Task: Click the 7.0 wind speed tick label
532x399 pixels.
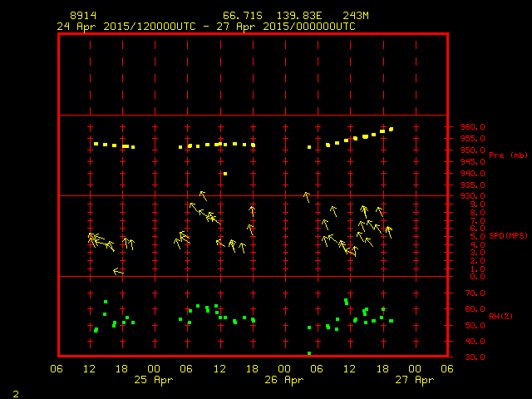Action: click(477, 221)
